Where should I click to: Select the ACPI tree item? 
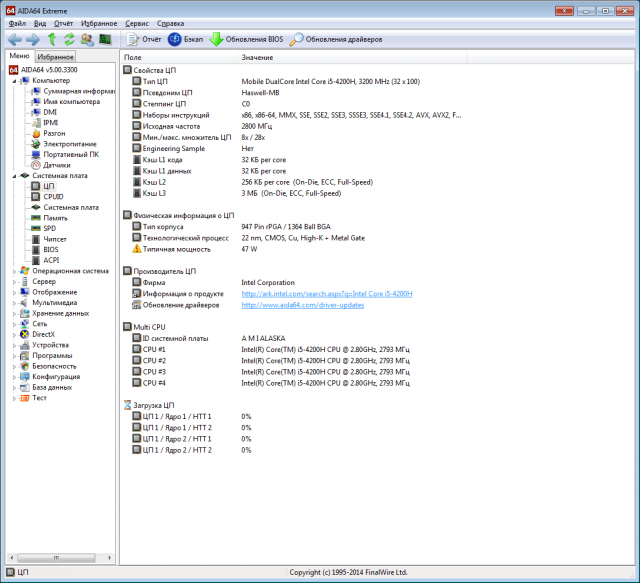tap(46, 260)
